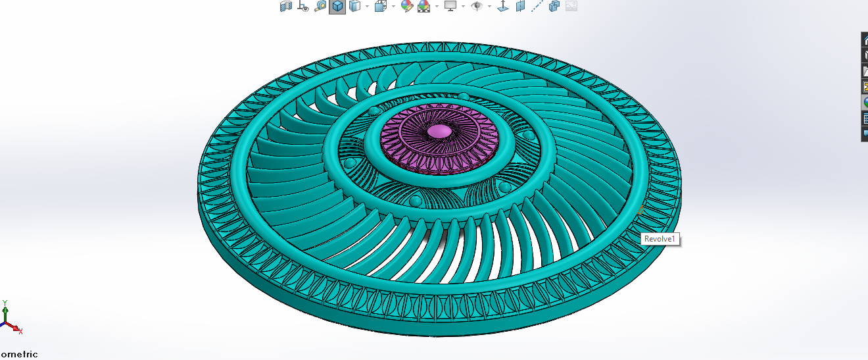Expand the Display Style dropdown arrow
This screenshot has width=868, height=360.
click(x=367, y=6)
